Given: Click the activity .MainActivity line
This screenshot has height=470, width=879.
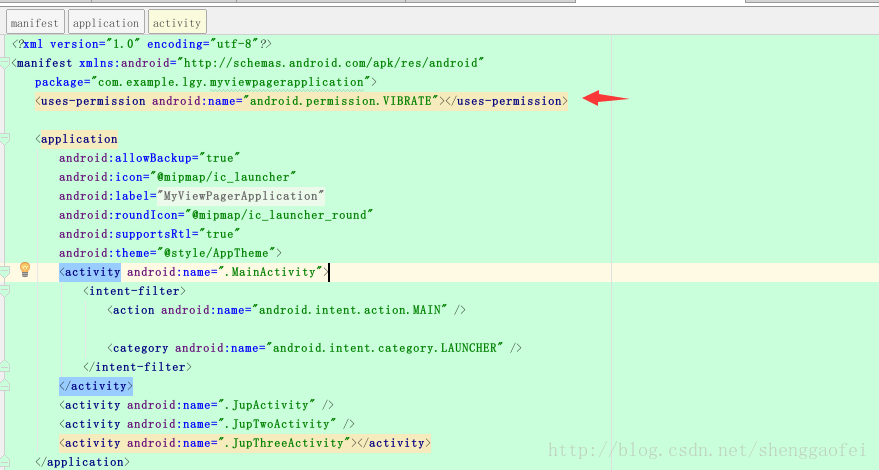Looking at the screenshot, I should tap(194, 272).
